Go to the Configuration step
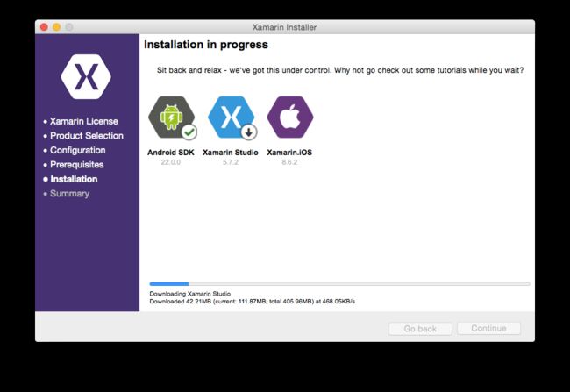Screen dimensions: 570x392 point(78,150)
